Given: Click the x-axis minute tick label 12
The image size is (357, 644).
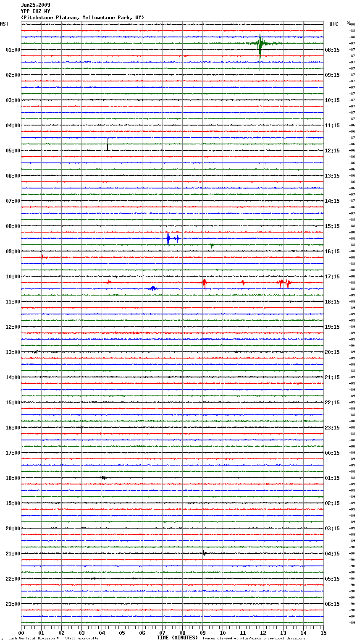Looking at the screenshot, I should coord(263,633).
